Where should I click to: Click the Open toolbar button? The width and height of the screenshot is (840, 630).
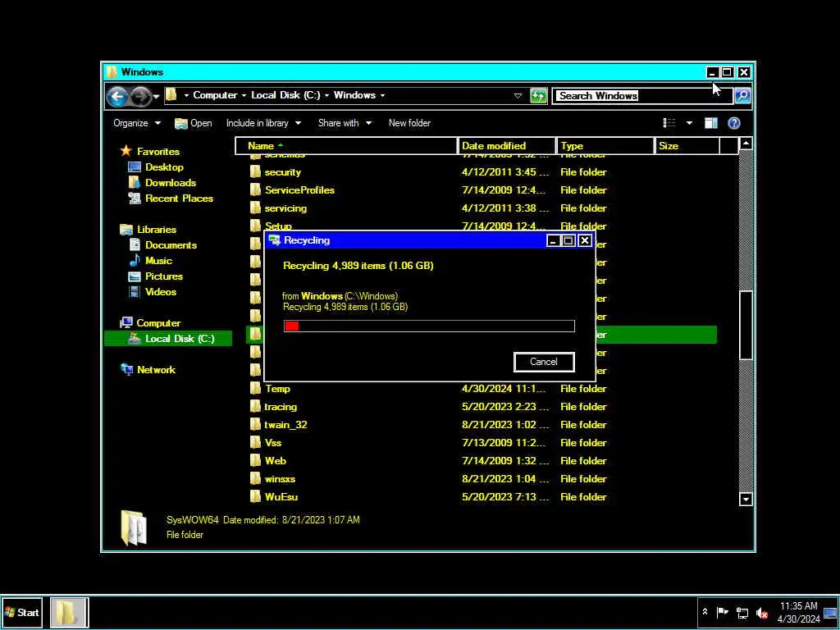194,123
